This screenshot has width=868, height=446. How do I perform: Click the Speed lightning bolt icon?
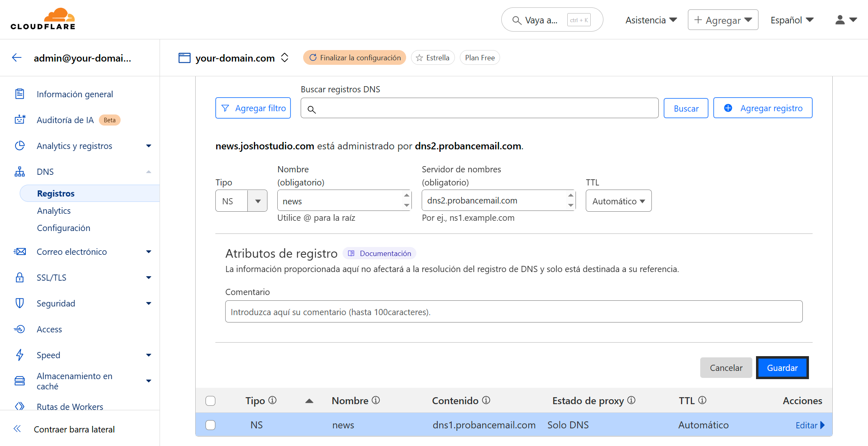click(x=20, y=355)
